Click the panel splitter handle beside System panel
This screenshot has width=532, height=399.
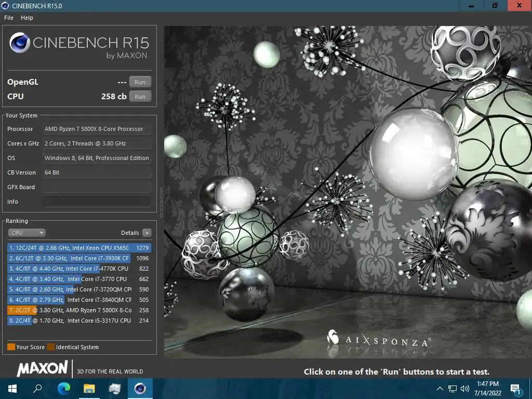[161, 203]
